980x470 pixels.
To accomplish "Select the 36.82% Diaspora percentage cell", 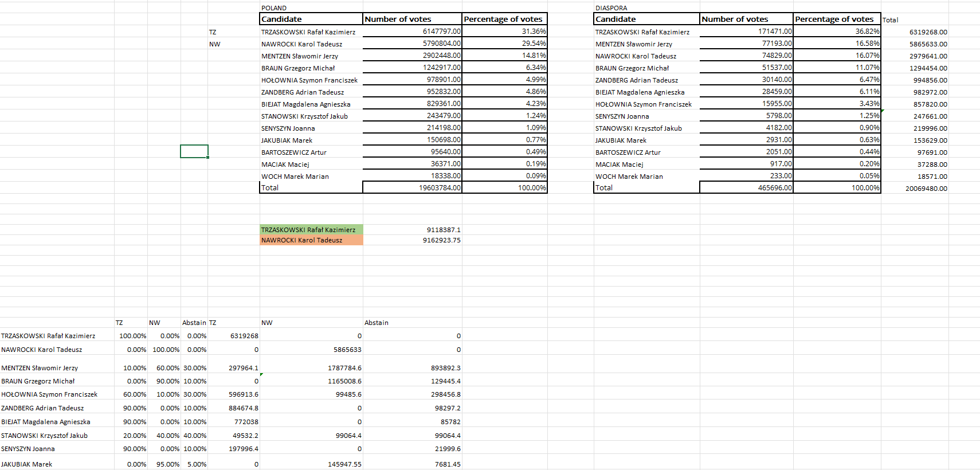I will (867, 32).
